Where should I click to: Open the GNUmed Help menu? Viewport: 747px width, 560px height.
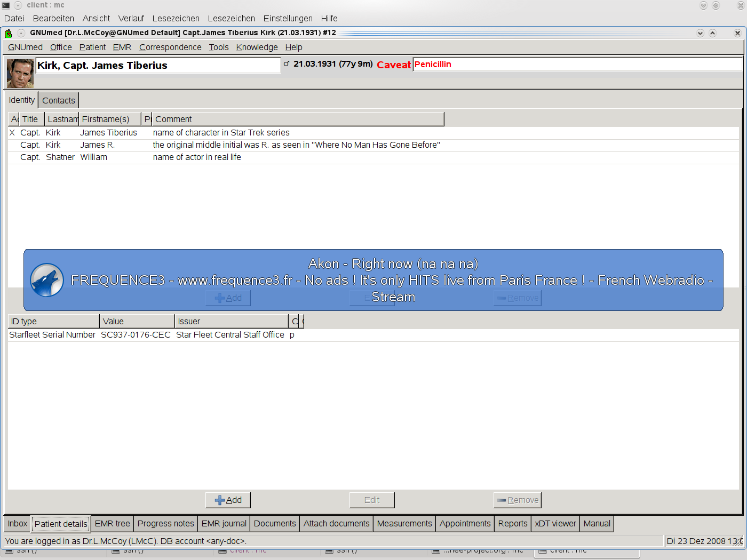click(293, 47)
